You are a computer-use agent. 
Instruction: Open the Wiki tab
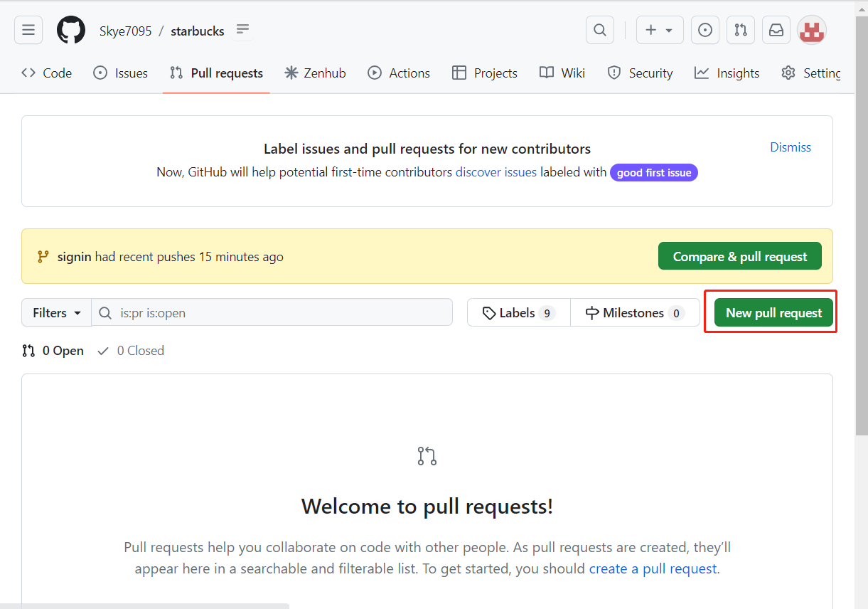pyautogui.click(x=562, y=73)
